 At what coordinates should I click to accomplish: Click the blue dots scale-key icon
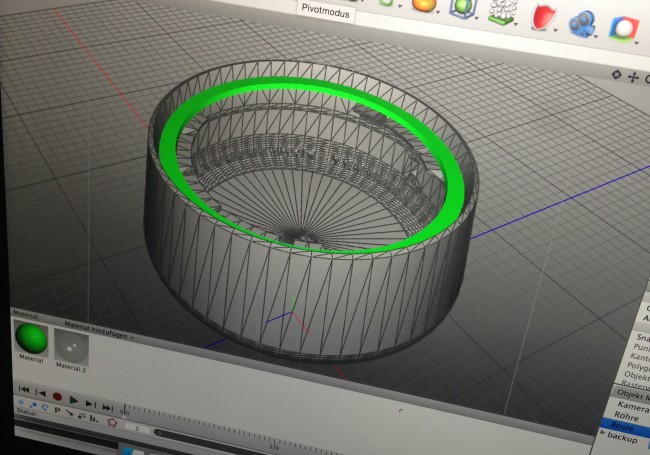[x=33, y=405]
